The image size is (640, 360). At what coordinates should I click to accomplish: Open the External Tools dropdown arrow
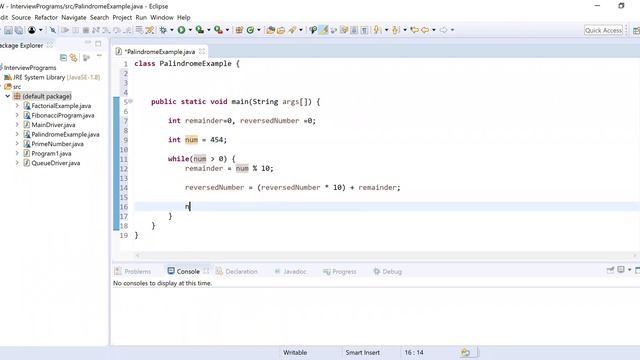227,30
